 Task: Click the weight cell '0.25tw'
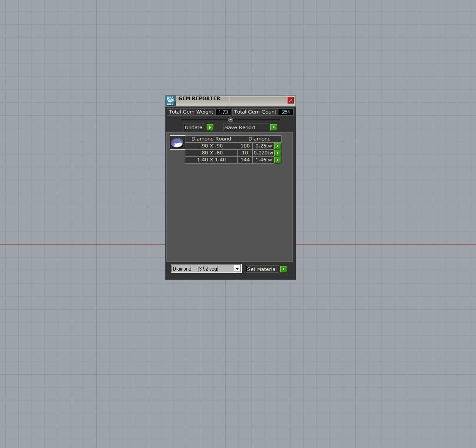pos(264,146)
